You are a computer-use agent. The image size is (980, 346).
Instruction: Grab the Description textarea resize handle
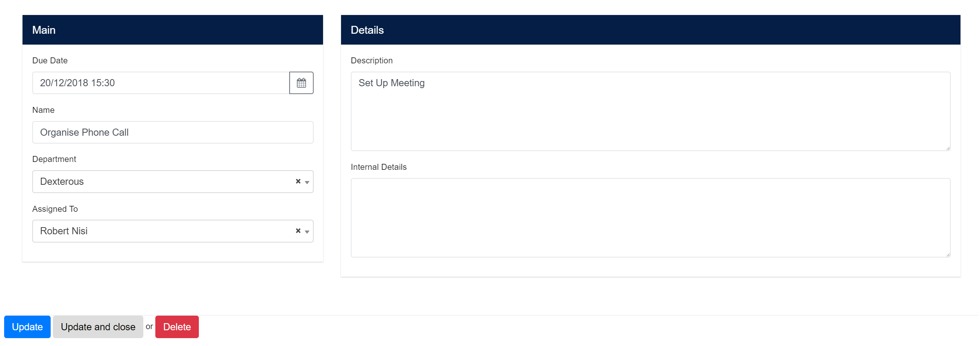coord(948,148)
